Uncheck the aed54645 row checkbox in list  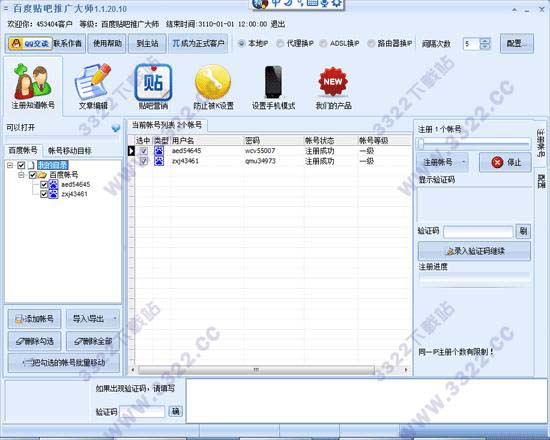point(144,151)
